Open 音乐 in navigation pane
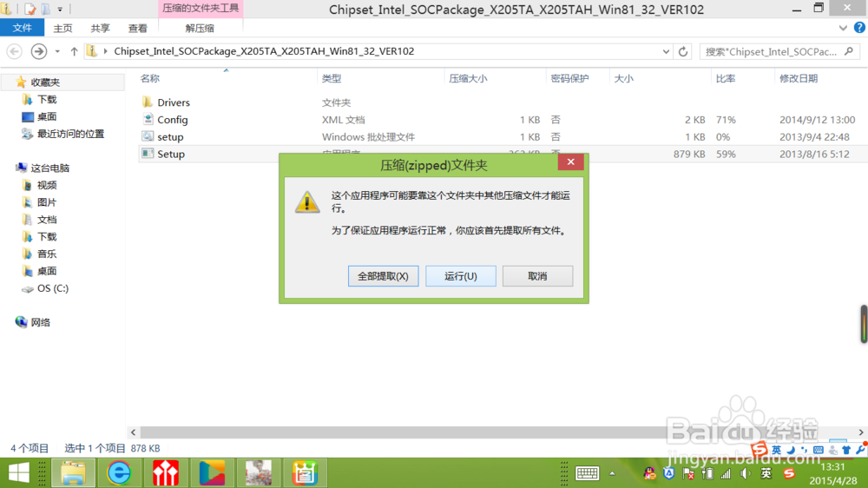Screen dimensions: 868x488 coord(47,254)
